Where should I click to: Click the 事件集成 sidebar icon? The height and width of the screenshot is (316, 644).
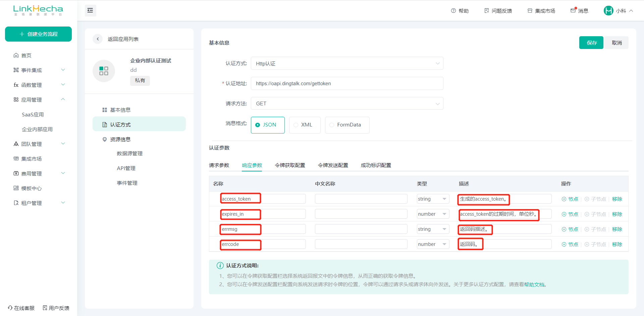coord(16,70)
